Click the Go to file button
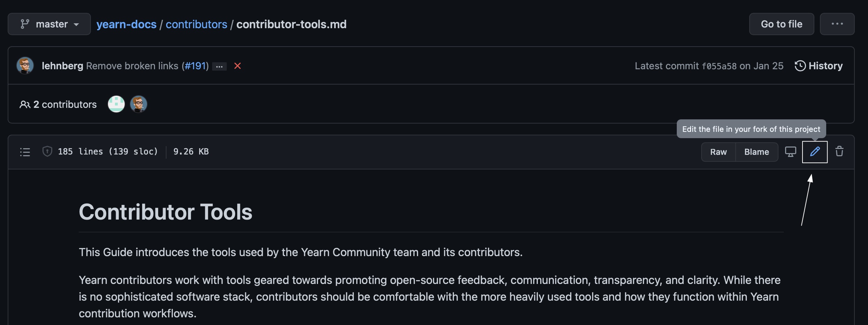Viewport: 868px width, 325px height. coord(781,24)
